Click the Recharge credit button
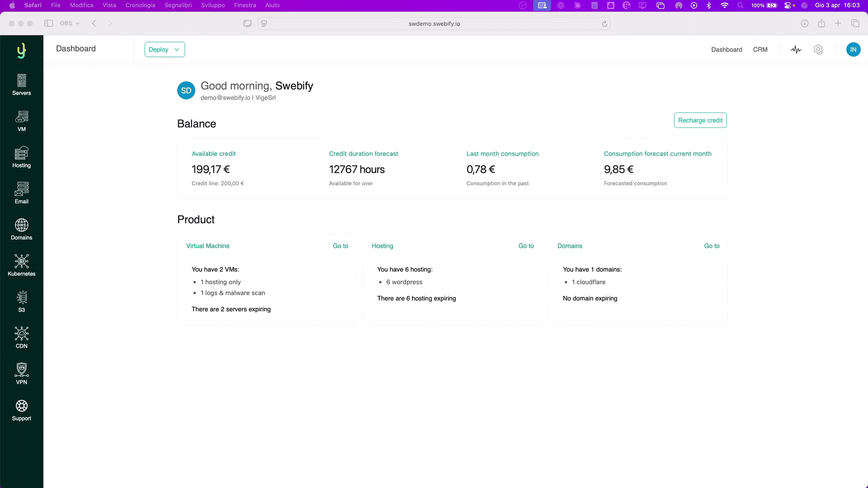The height and width of the screenshot is (488, 868). (x=700, y=120)
